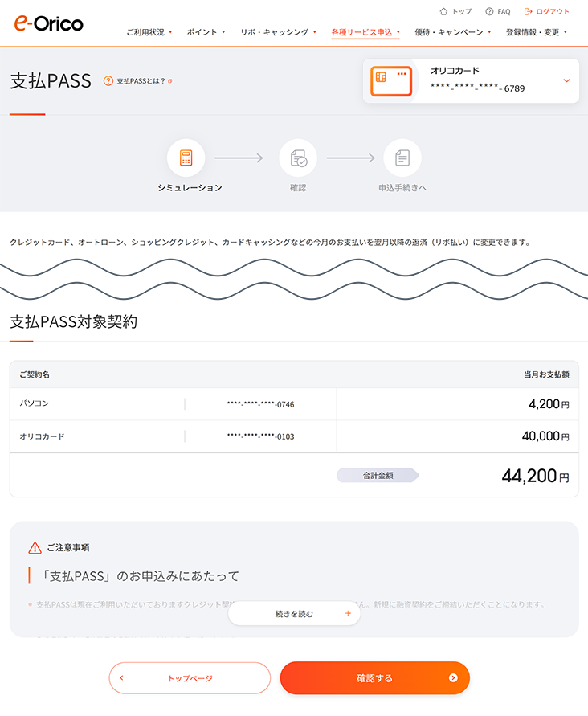This screenshot has height=716, width=588.
Task: Click the FAQ question mark icon
Action: coord(489,11)
